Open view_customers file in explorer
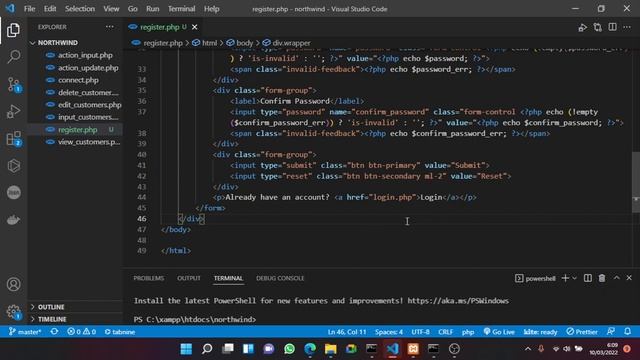The height and width of the screenshot is (360, 640). (75, 142)
